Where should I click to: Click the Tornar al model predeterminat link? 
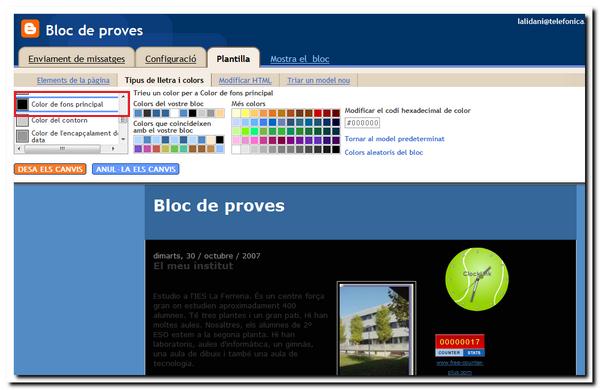tap(395, 139)
